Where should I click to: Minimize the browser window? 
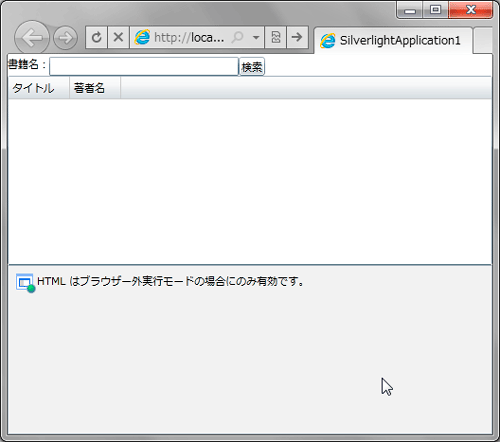click(x=410, y=10)
